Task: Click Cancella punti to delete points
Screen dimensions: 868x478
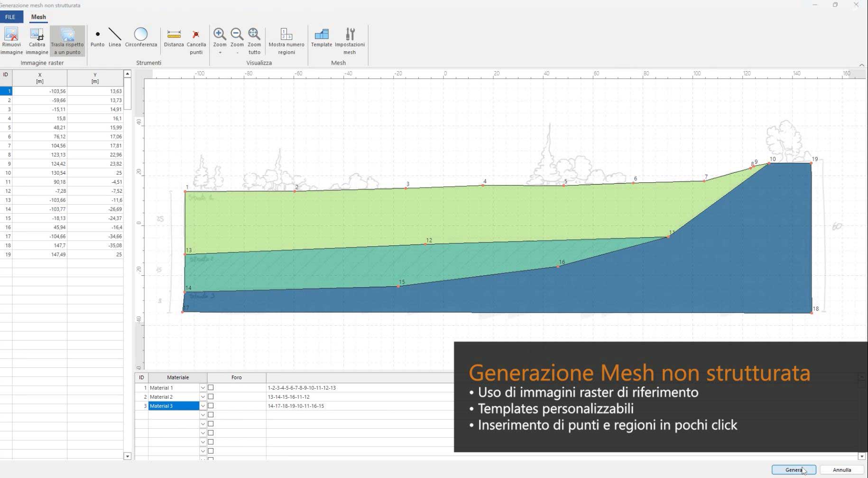Action: point(196,40)
